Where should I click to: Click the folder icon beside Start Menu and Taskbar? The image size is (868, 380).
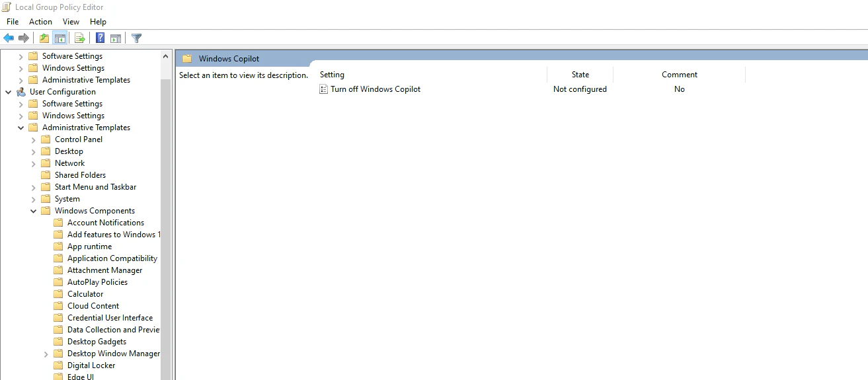tap(46, 187)
